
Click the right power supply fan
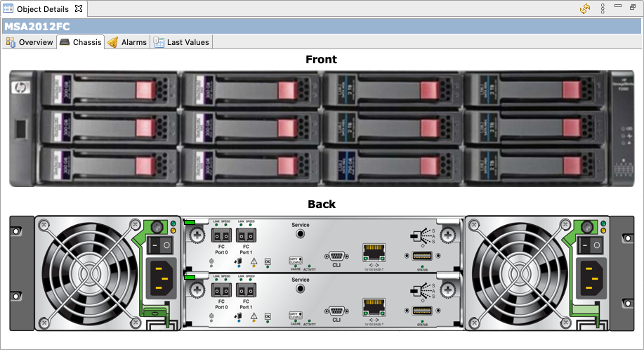tap(520, 273)
